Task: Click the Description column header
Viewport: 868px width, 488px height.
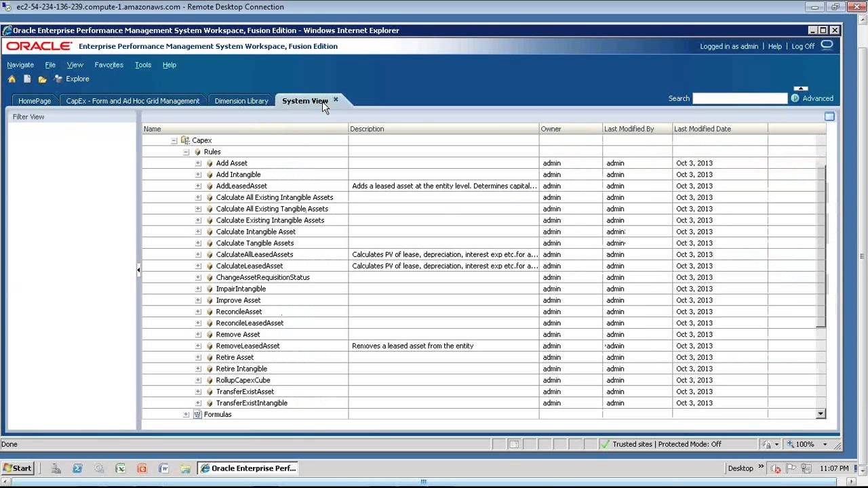Action: (x=444, y=129)
